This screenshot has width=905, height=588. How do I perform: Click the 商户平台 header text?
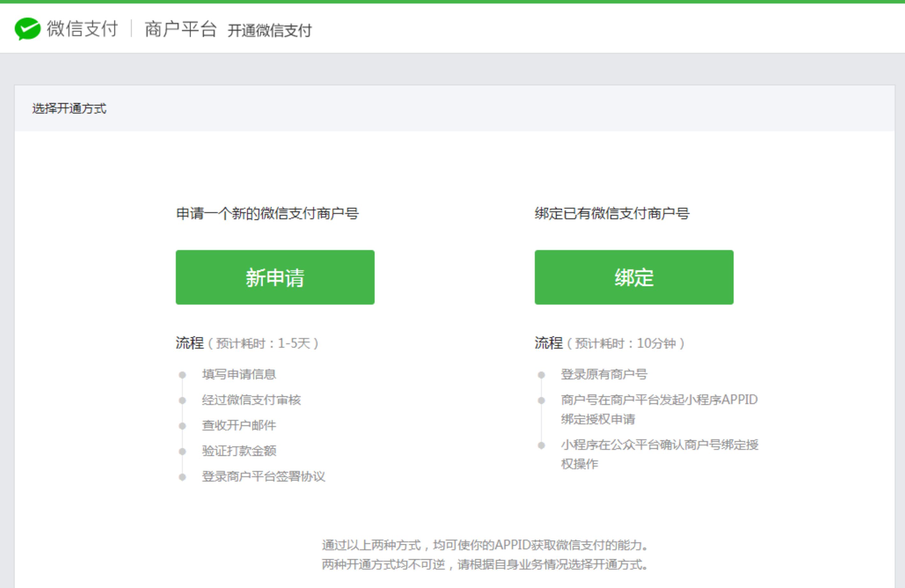(181, 29)
